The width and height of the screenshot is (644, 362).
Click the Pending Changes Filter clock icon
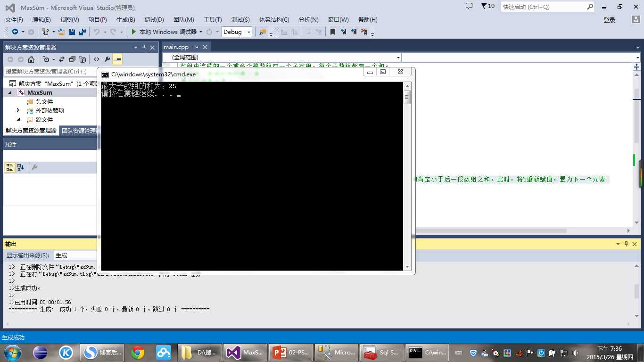[x=46, y=59]
